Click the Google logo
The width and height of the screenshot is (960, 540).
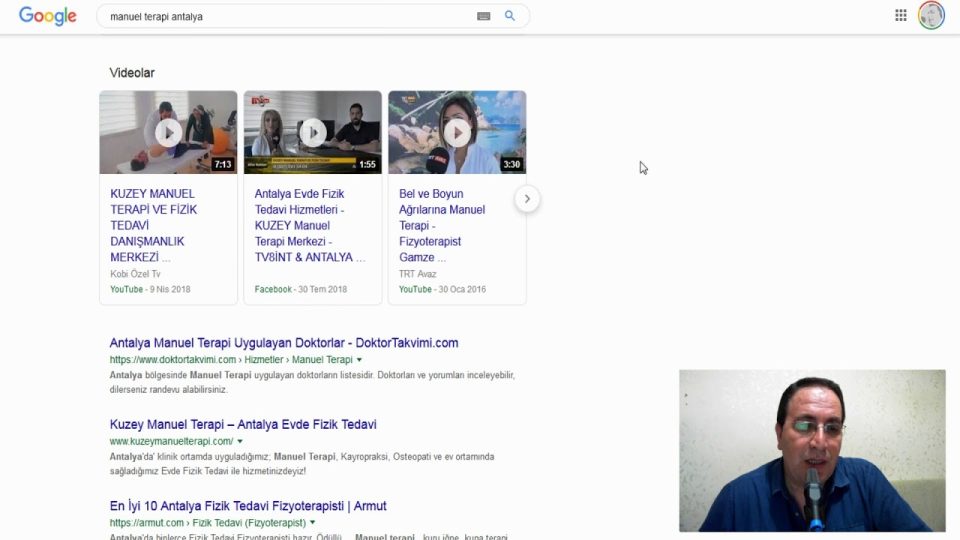(48, 17)
